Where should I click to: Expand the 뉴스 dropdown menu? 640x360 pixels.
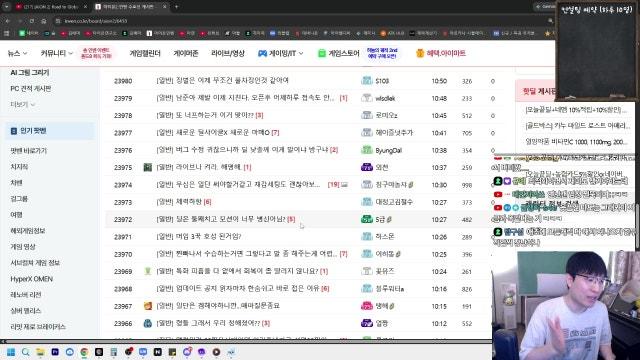click(x=18, y=53)
